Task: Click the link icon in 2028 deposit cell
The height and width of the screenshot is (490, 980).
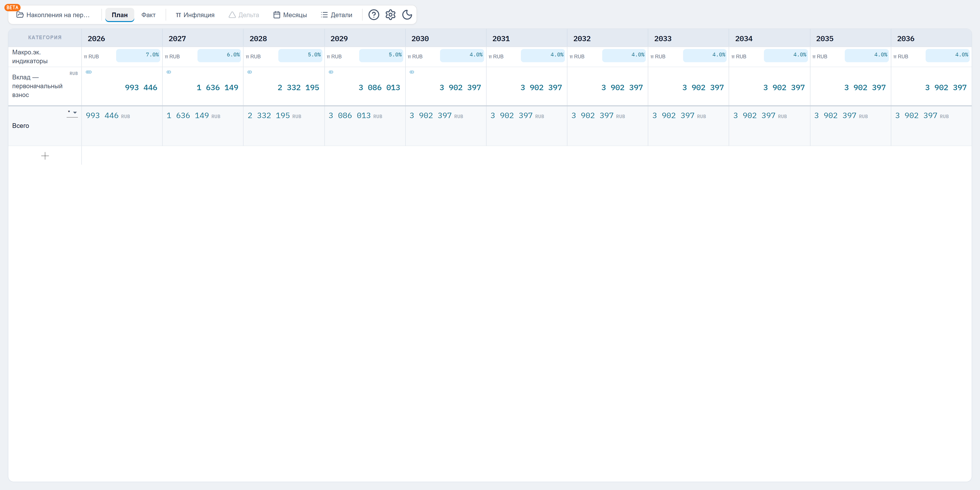Action: (x=250, y=72)
